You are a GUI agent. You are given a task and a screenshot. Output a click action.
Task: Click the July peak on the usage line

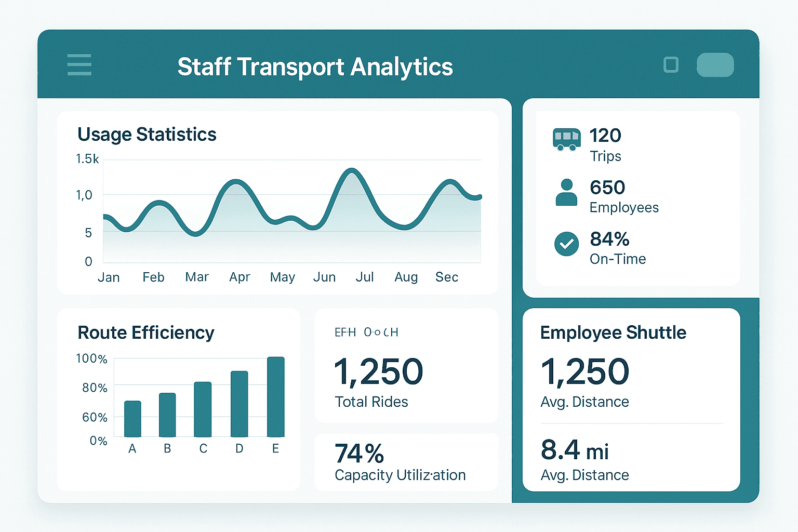click(351, 171)
